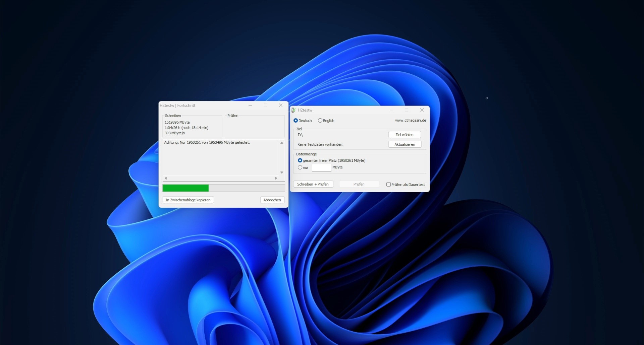
Task: Abort the running test with Abbrechen
Action: click(x=272, y=200)
